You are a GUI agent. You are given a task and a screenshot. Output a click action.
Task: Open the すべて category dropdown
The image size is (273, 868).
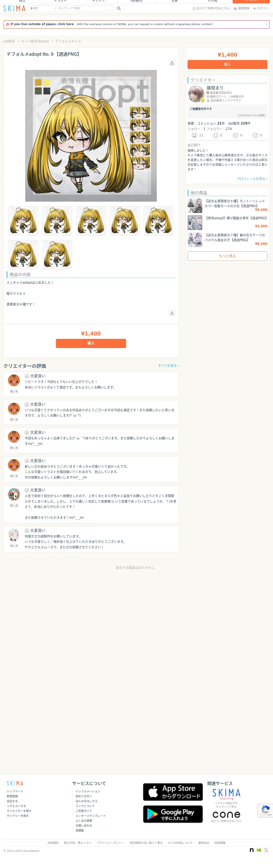click(43, 9)
